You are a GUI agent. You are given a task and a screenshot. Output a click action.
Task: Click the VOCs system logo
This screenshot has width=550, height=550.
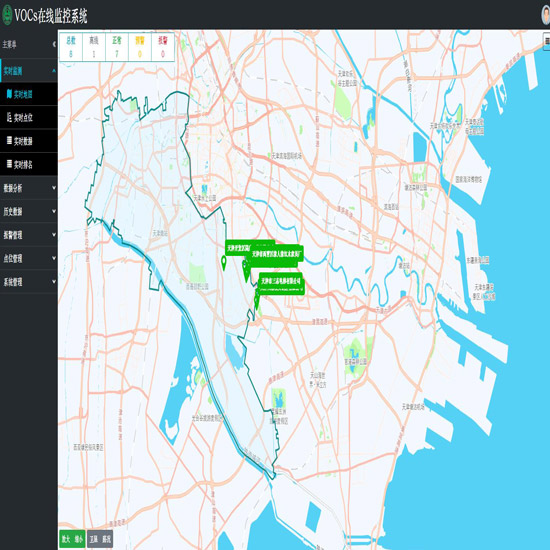(x=7, y=15)
